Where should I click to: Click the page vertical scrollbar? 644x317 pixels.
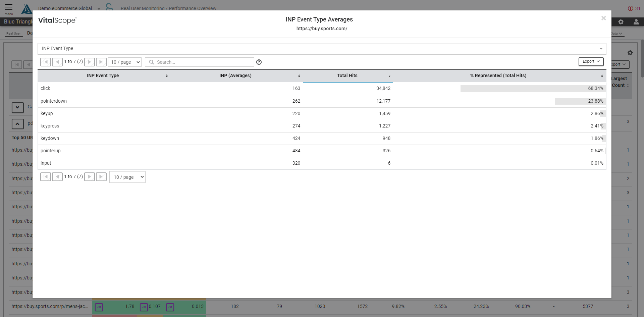click(x=642, y=59)
